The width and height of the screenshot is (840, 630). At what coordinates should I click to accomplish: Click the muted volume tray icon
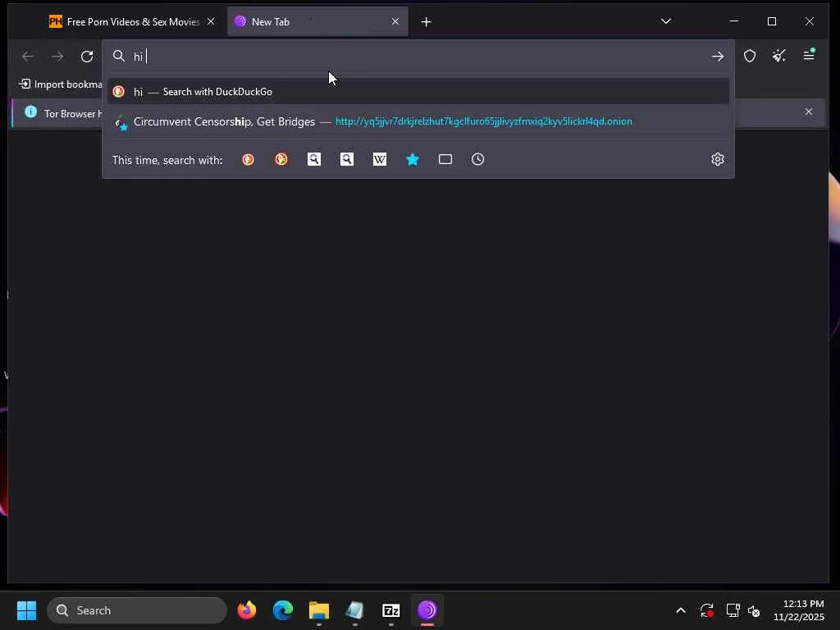click(x=754, y=610)
